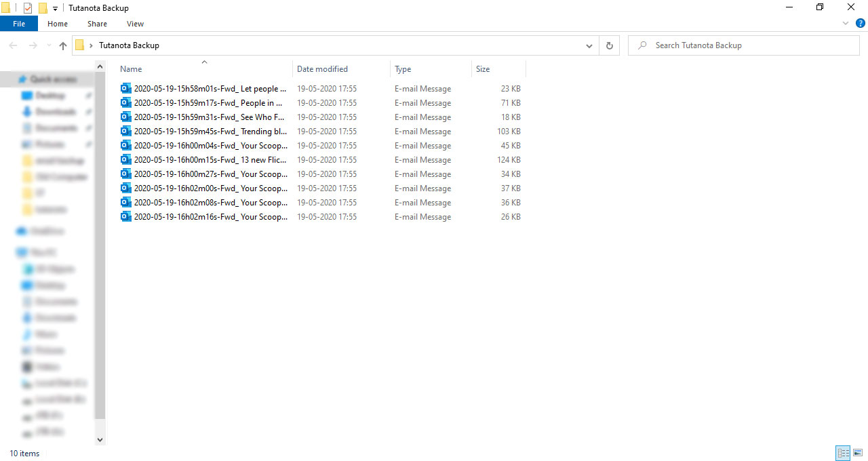Open the address bar history dropdown
Screen dimensions: 868x461
point(589,45)
